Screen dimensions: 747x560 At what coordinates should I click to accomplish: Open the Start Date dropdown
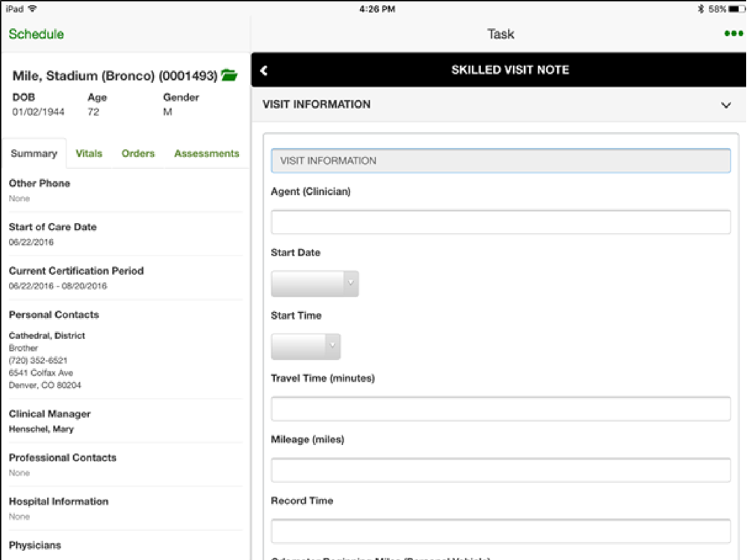(314, 284)
